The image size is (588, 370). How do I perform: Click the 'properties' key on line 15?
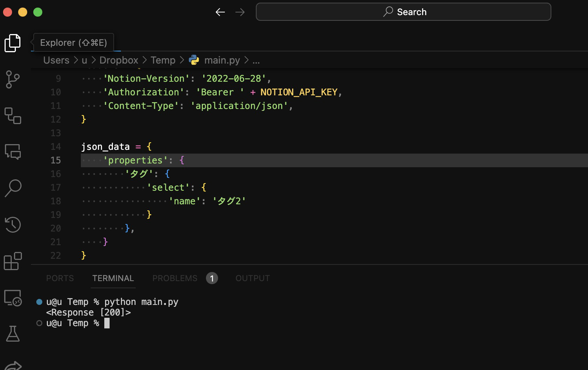pyautogui.click(x=135, y=160)
